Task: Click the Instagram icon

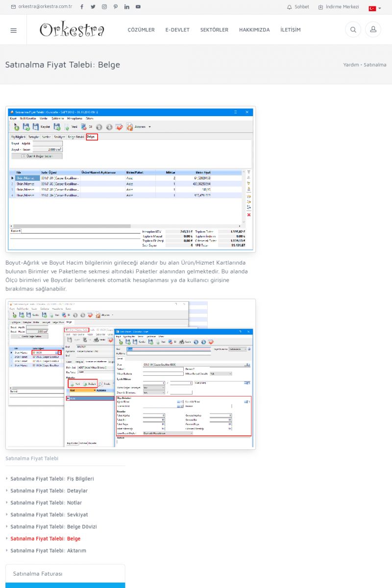Action: pos(104,7)
